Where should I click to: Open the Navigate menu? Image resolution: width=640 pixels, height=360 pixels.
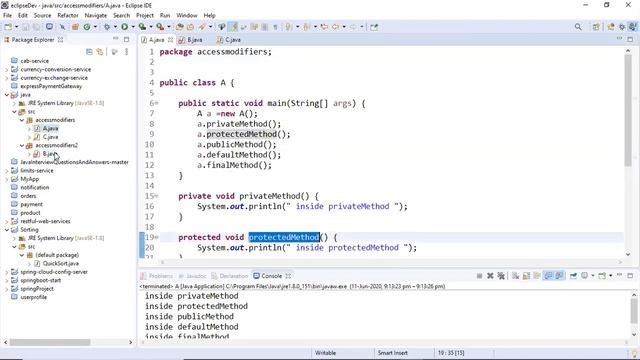pyautogui.click(x=96, y=15)
